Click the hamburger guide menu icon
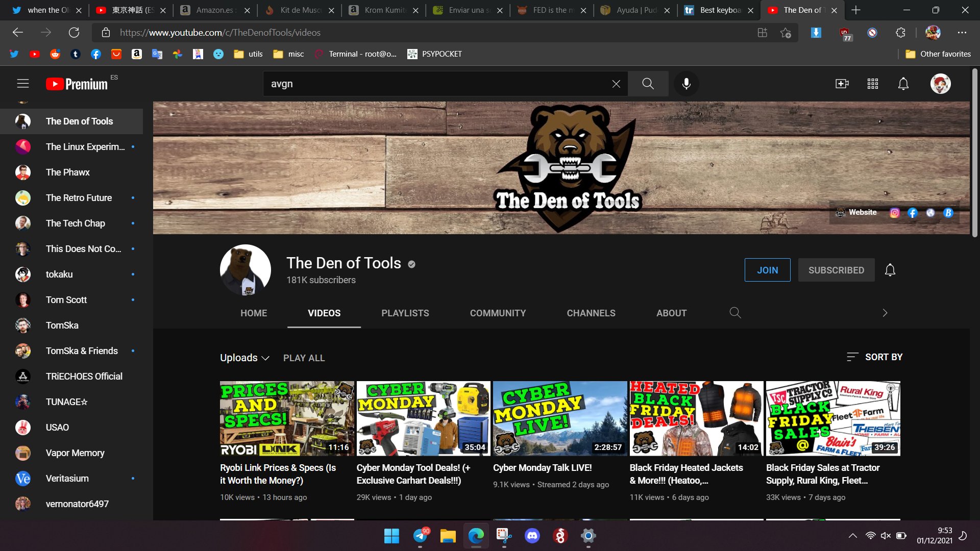980x551 pixels. click(22, 84)
